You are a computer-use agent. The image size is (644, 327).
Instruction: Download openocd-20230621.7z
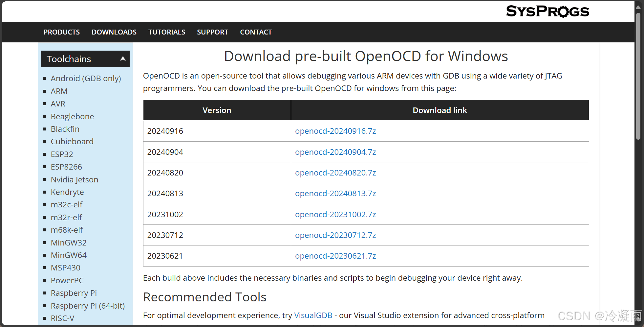pyautogui.click(x=335, y=256)
